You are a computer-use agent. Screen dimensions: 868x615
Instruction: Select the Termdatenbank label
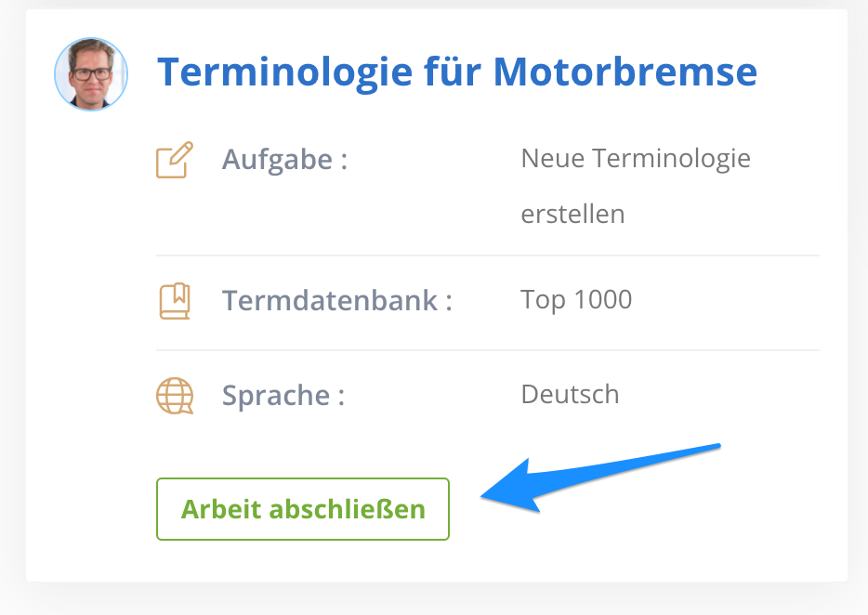(336, 301)
